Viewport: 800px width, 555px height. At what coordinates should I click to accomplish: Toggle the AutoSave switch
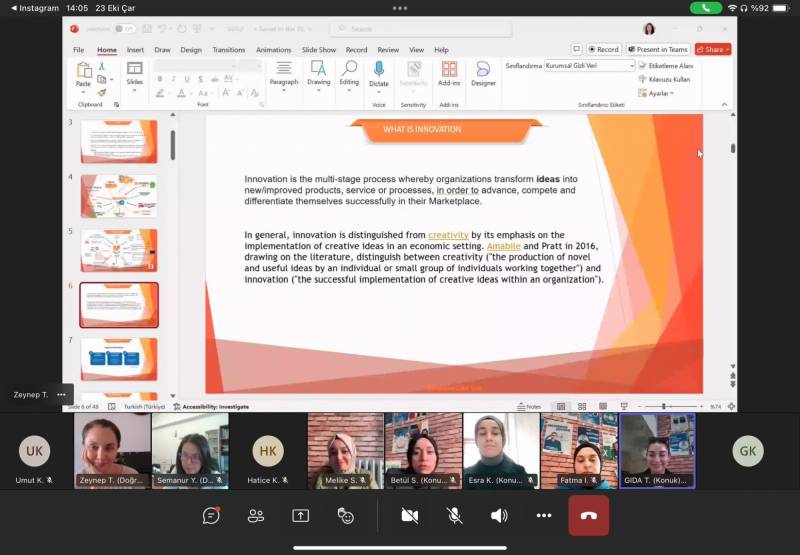[x=123, y=29]
